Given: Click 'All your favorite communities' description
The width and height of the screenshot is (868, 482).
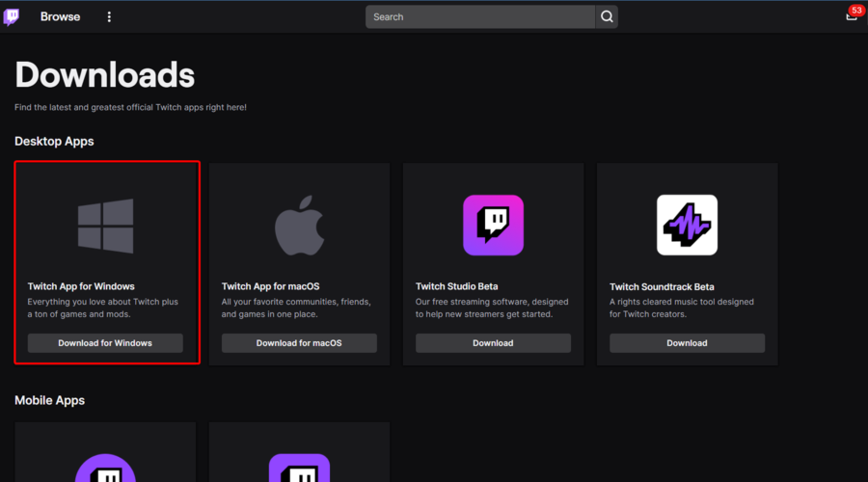Looking at the screenshot, I should point(296,308).
